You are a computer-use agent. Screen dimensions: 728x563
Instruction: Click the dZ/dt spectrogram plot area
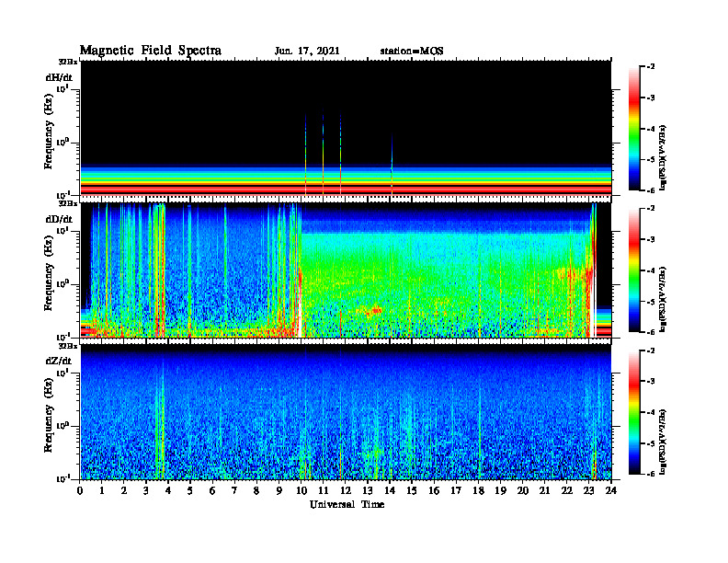pos(346,412)
